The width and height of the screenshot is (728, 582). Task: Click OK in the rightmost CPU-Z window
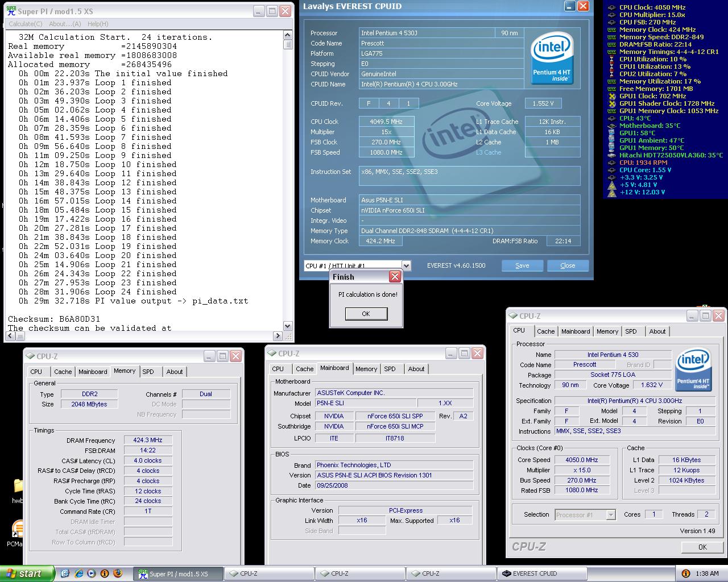click(702, 547)
